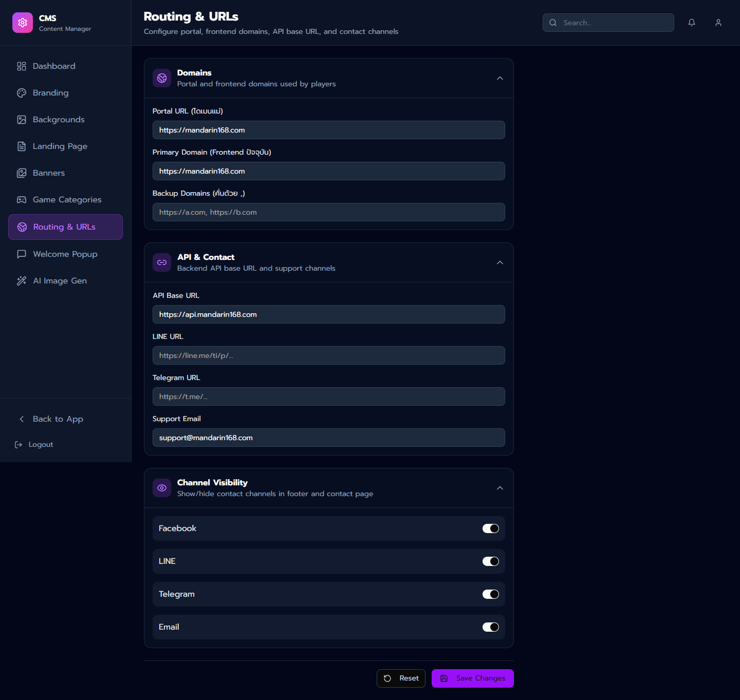The height and width of the screenshot is (700, 740).
Task: Toggle Telegram channel visibility
Action: pos(491,594)
